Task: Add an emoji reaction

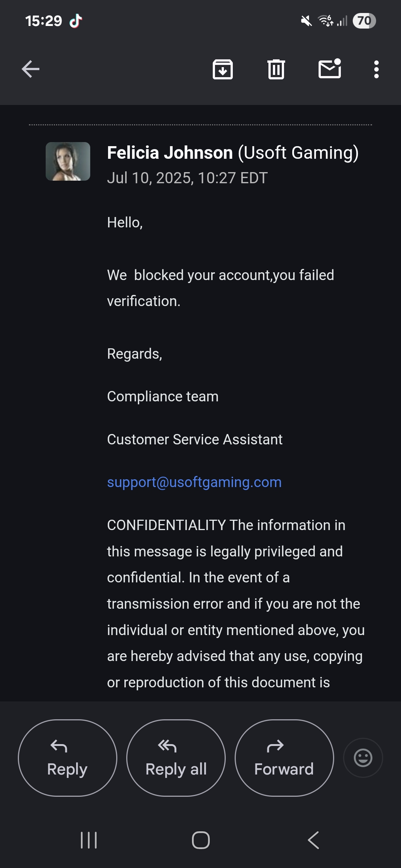Action: (363, 758)
